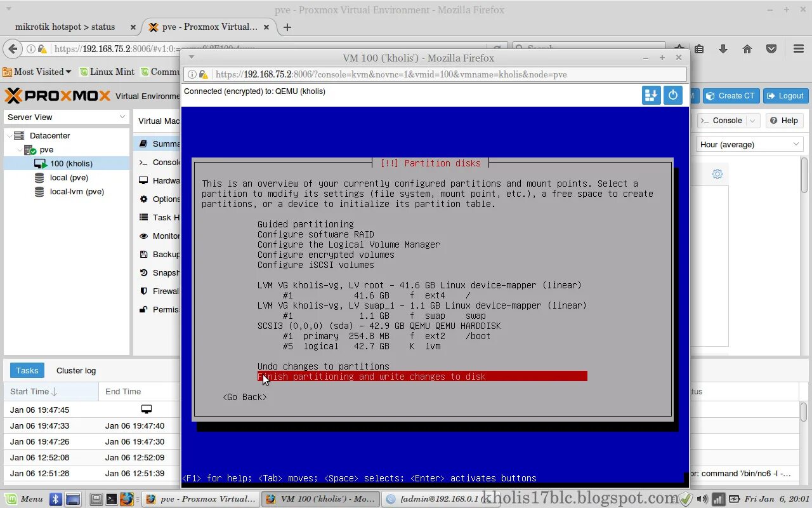Click the back arrow in Proxmox browser window
This screenshot has height=508, width=812.
point(12,49)
